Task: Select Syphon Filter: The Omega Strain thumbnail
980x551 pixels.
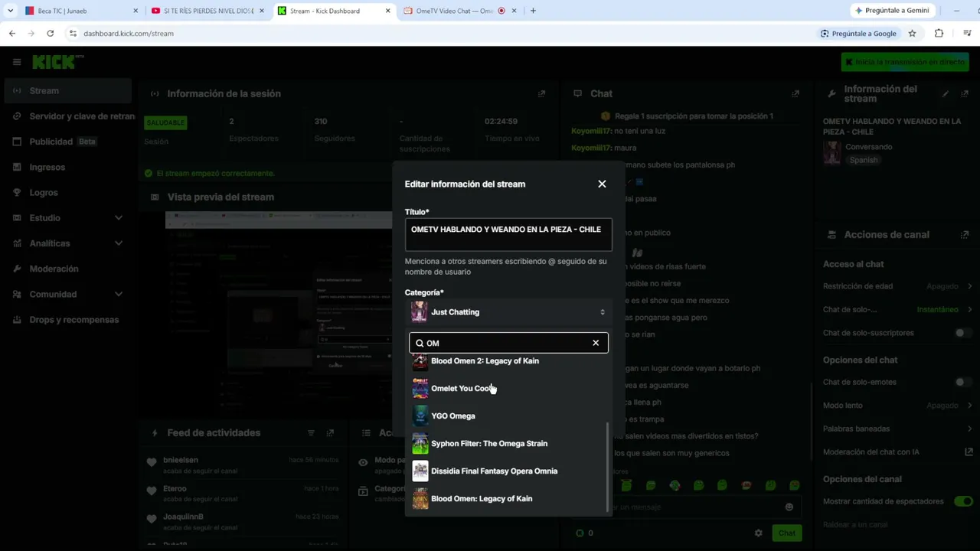Action: 420,444
